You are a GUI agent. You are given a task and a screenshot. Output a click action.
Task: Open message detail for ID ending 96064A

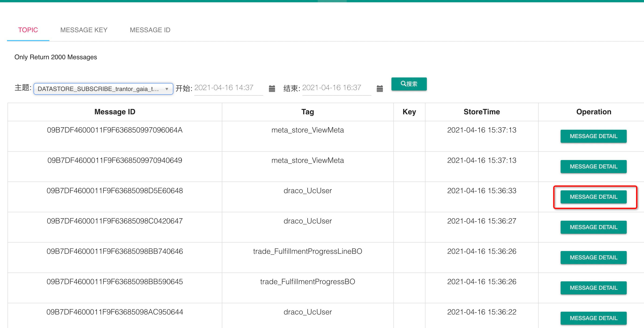pos(593,136)
